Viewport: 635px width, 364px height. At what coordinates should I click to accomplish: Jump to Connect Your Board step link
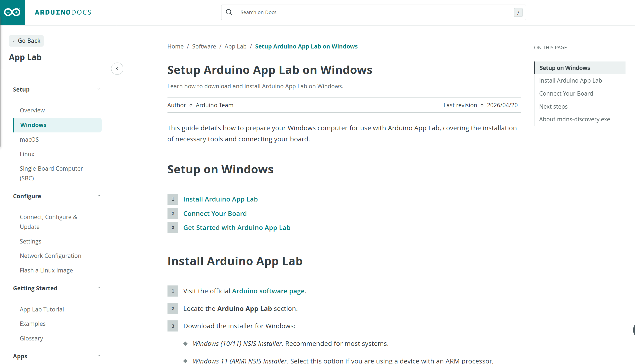point(215,213)
